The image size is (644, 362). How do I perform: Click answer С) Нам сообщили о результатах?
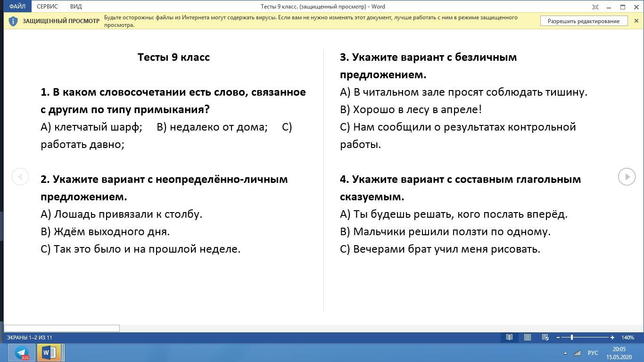458,135
